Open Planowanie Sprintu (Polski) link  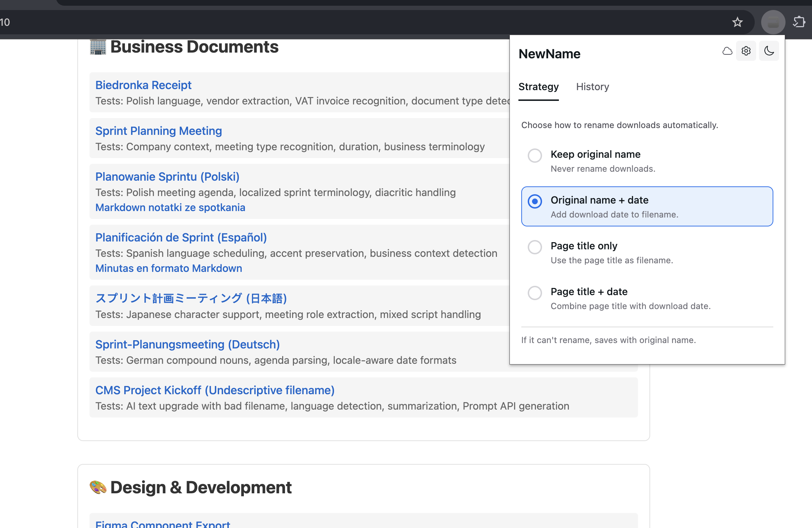(x=167, y=177)
